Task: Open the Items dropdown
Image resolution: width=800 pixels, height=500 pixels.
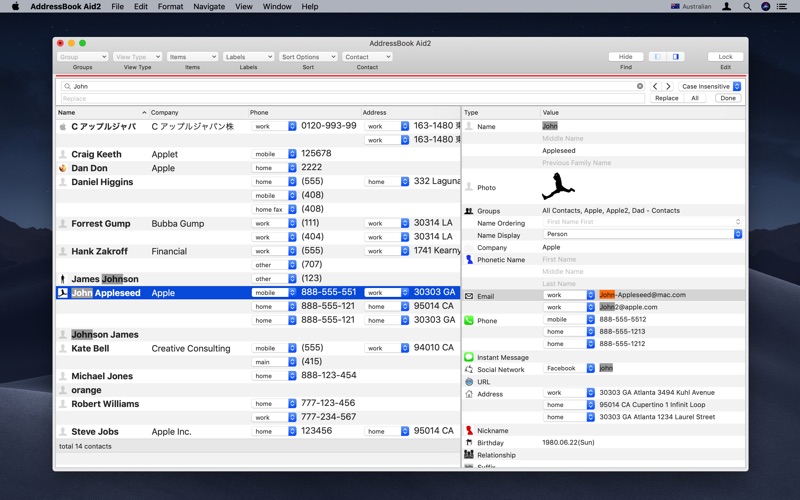Action: 192,57
